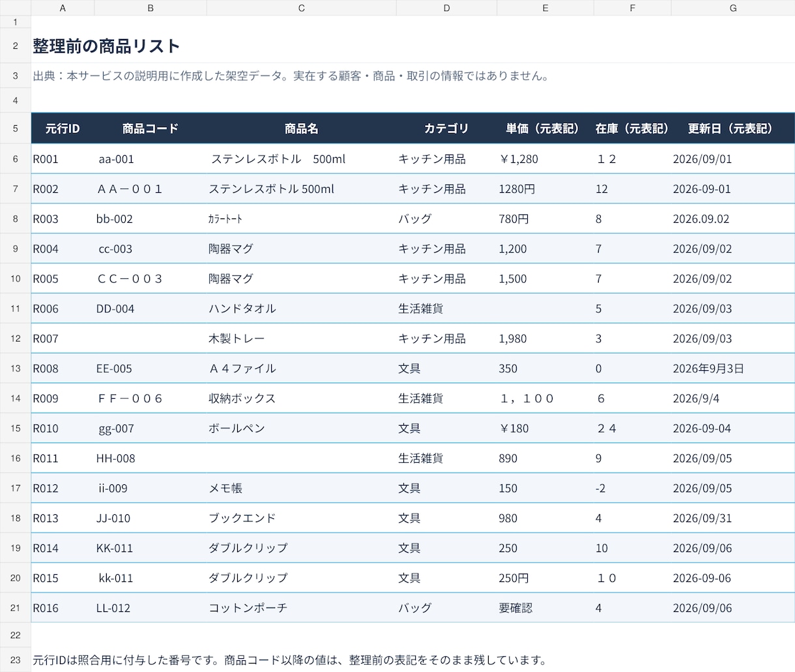Viewport: 795px width, 672px height.
Task: Click the title 整理前の商品リスト
Action: (x=106, y=46)
